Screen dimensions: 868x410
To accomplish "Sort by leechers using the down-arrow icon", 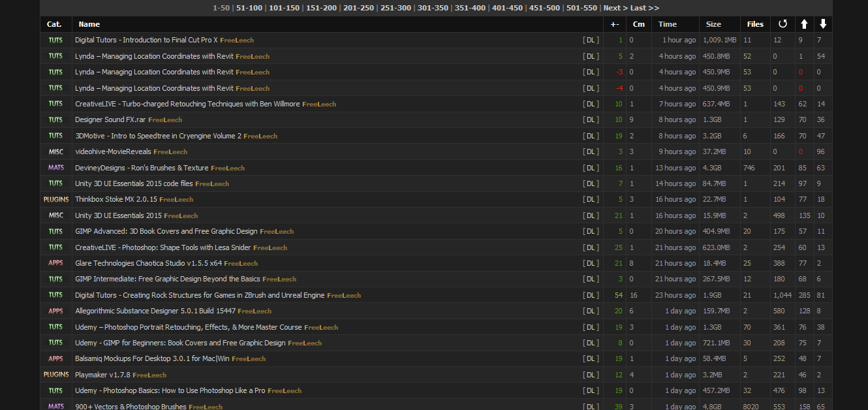I will point(823,24).
